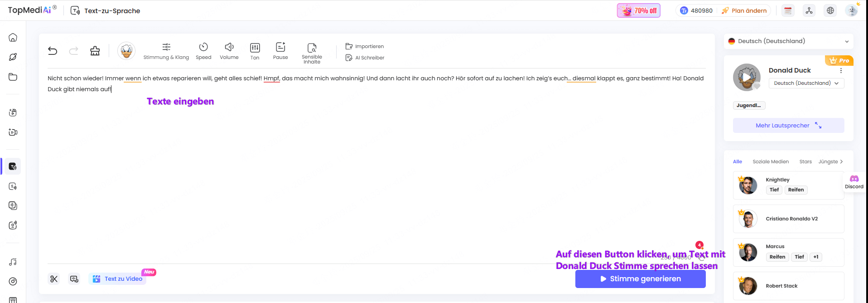
Task: Open the Speed control
Action: click(203, 51)
